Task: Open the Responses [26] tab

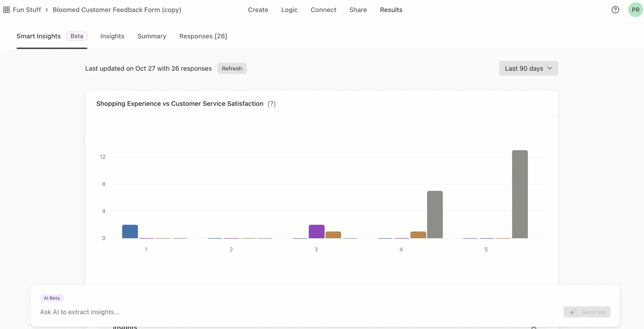Action: pos(203,36)
